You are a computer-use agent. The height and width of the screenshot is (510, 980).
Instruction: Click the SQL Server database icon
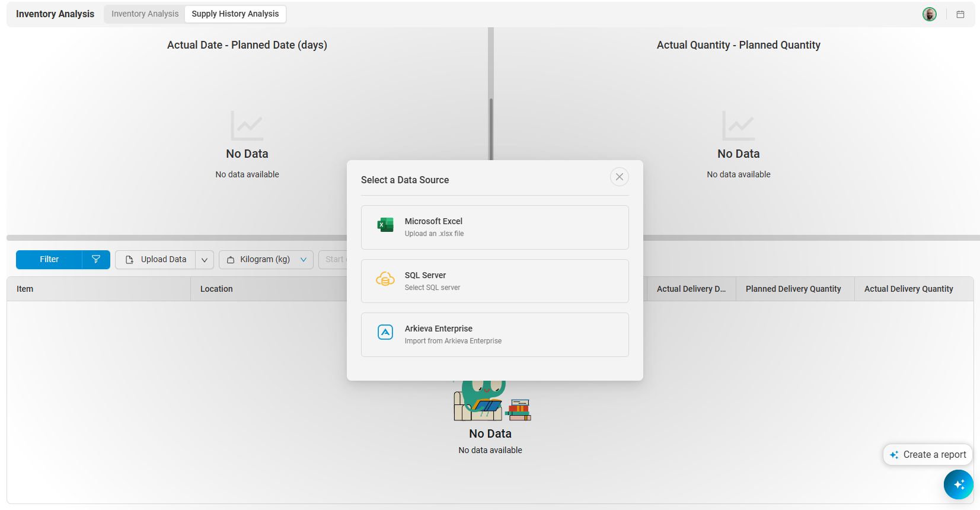(385, 279)
